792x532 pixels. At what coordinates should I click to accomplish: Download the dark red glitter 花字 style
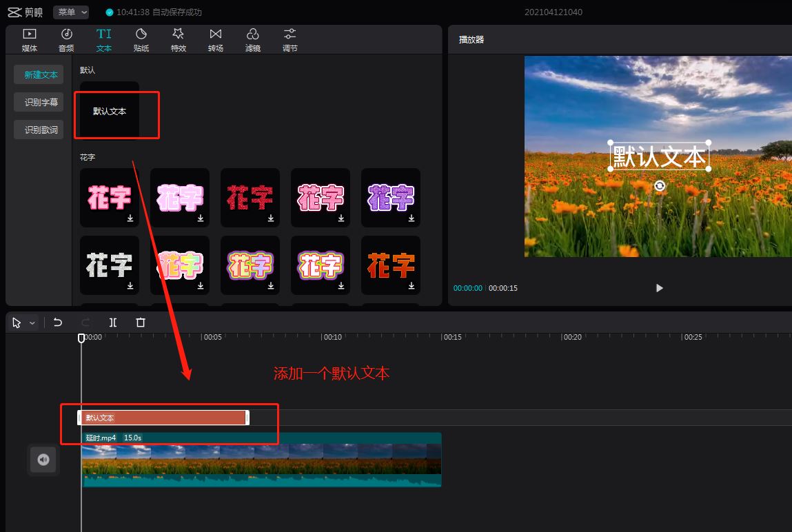(x=271, y=218)
